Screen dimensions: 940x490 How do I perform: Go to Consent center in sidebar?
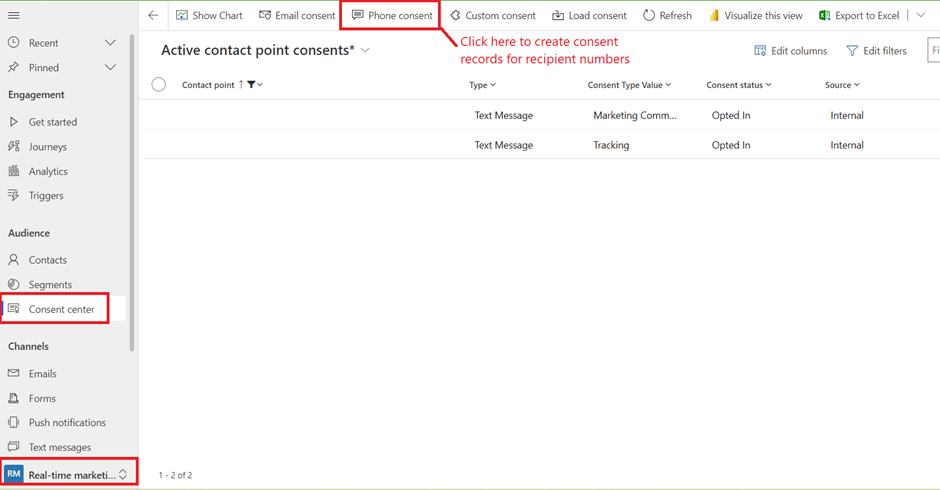tap(61, 309)
